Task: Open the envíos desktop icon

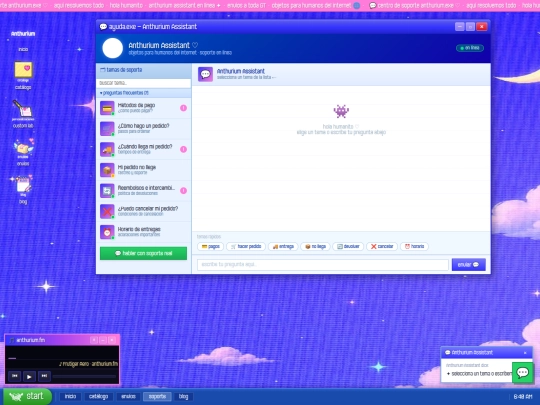Action: pos(23,152)
